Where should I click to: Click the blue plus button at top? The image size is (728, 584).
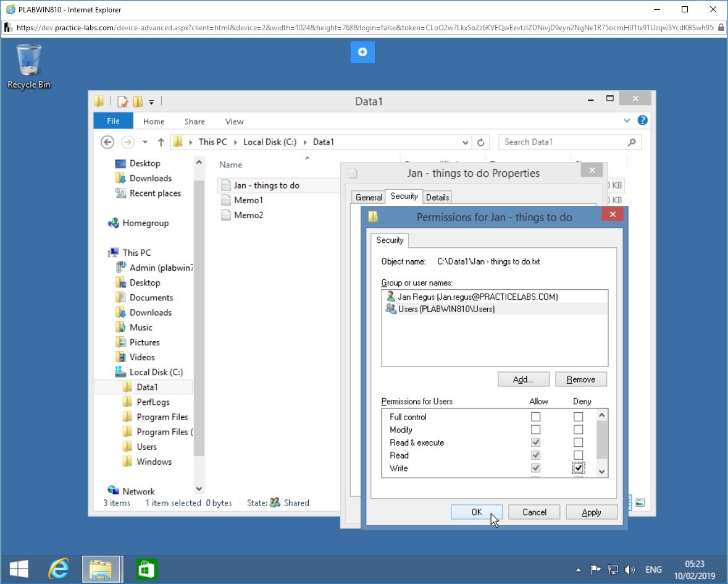362,52
